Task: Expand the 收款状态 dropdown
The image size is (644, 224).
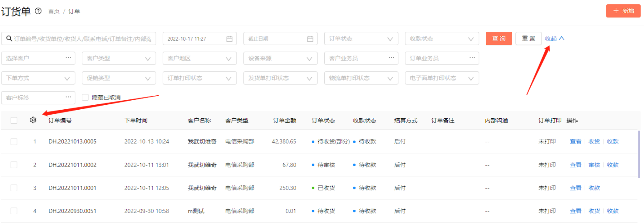Action: click(442, 39)
